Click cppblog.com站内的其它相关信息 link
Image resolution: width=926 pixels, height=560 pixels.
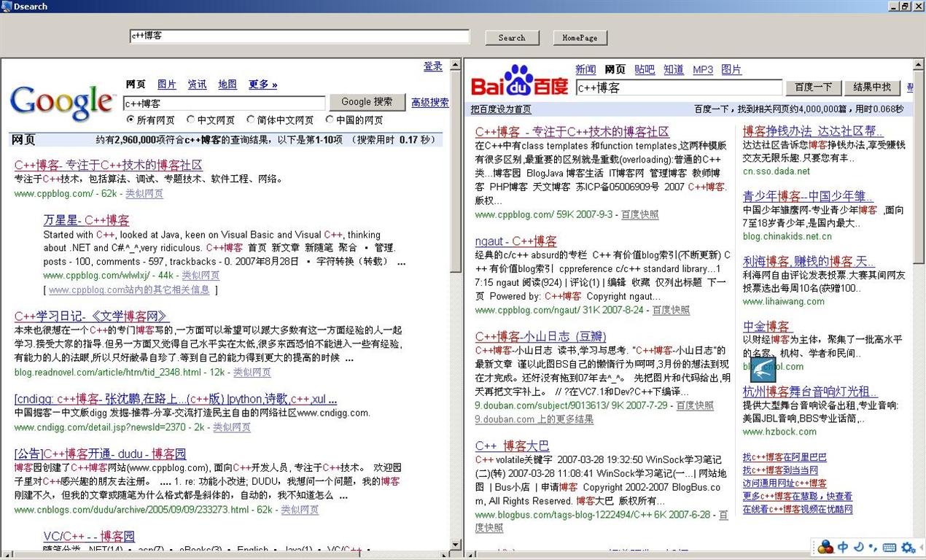[129, 290]
